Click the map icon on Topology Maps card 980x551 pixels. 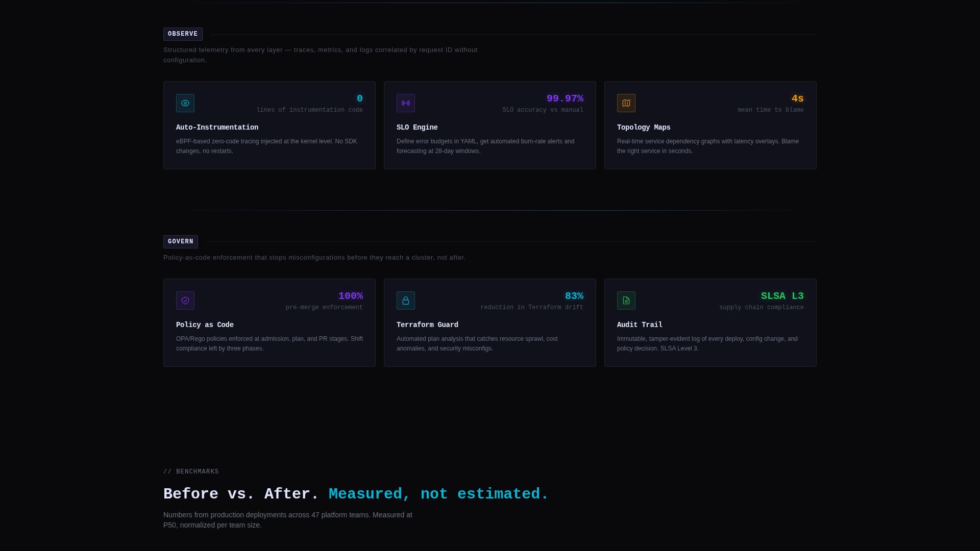pyautogui.click(x=626, y=103)
